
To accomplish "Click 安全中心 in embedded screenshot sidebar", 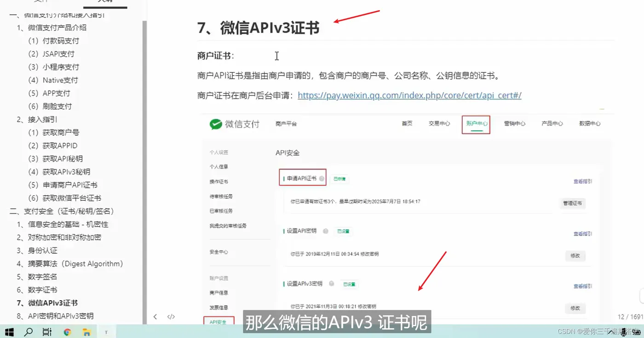I will pos(219,252).
